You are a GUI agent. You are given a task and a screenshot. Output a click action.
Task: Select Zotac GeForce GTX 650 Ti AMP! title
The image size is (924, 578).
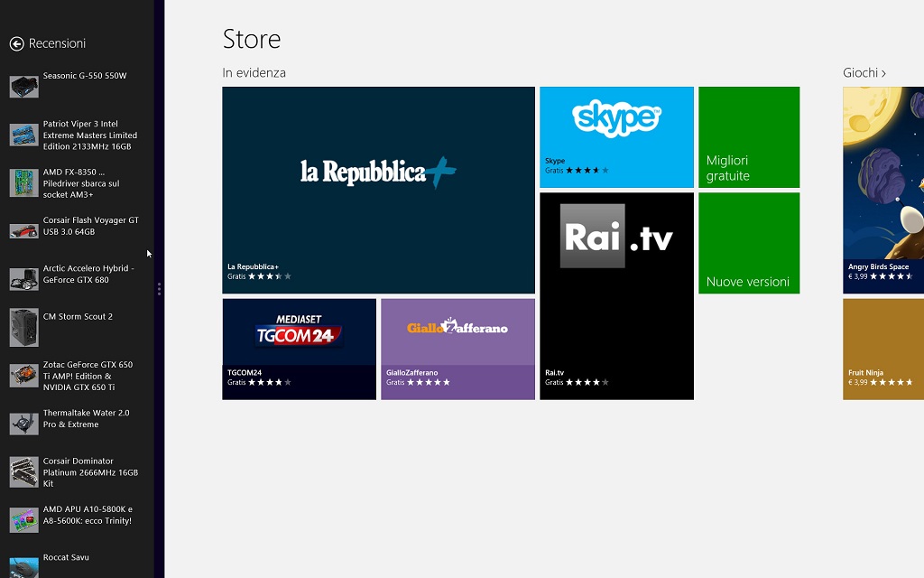[x=88, y=376]
